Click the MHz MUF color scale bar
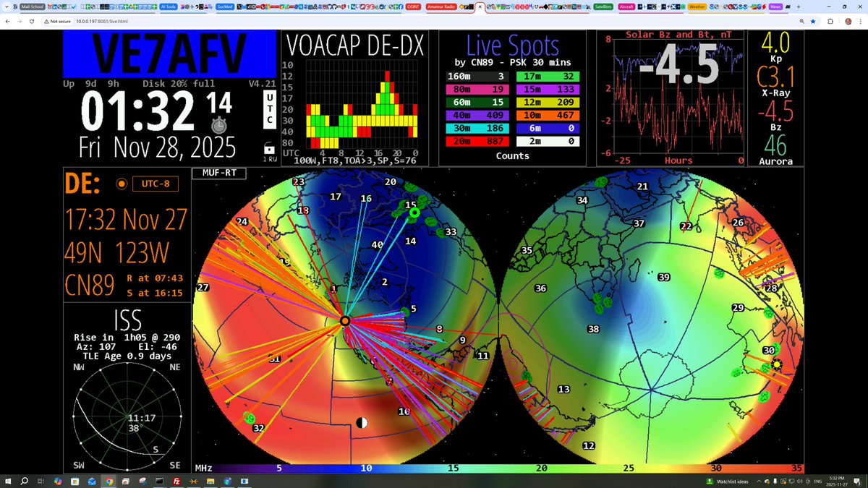Image resolution: width=868 pixels, height=488 pixels. point(499,468)
